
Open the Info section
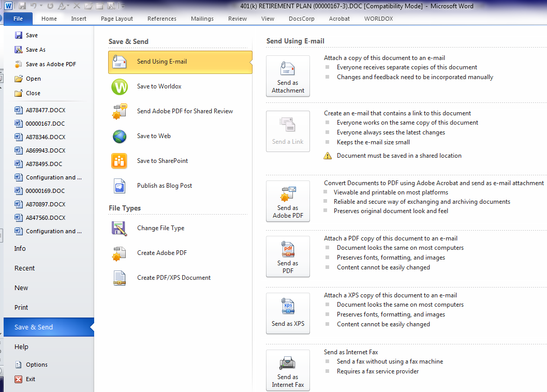coord(20,249)
